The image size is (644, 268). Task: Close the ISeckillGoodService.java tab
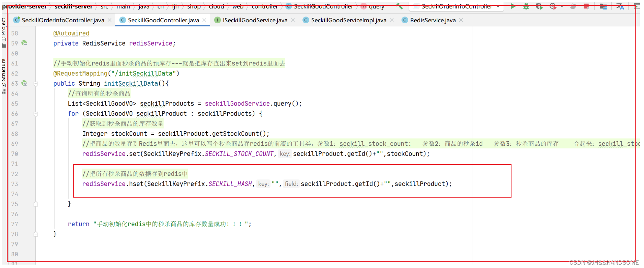293,20
